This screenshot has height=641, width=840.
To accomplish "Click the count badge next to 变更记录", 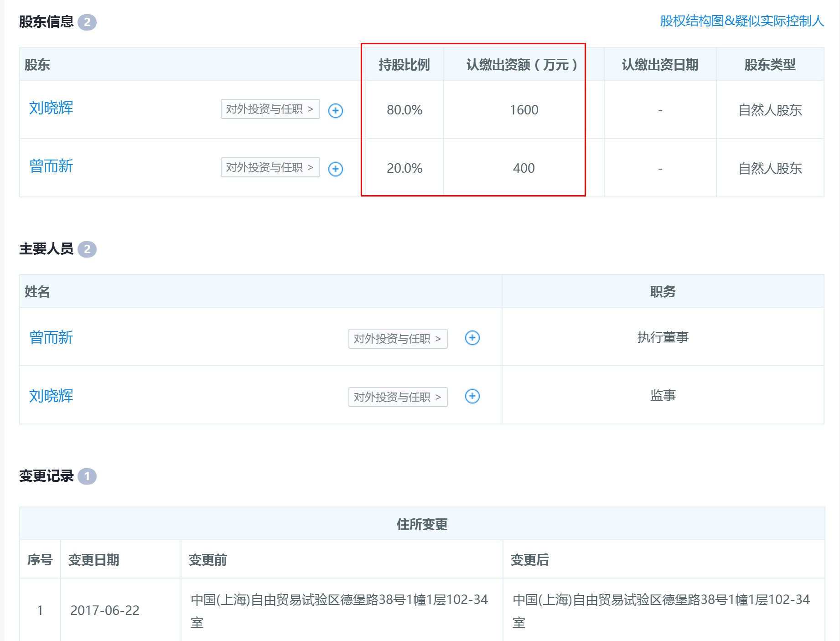I will click(x=87, y=476).
